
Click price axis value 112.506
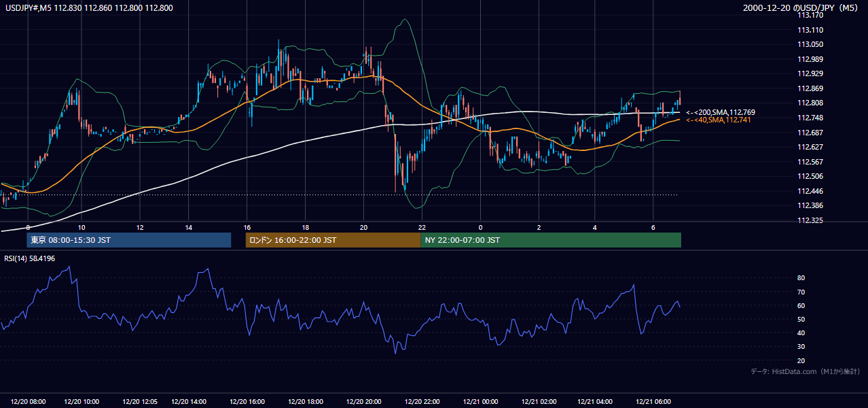[810, 176]
